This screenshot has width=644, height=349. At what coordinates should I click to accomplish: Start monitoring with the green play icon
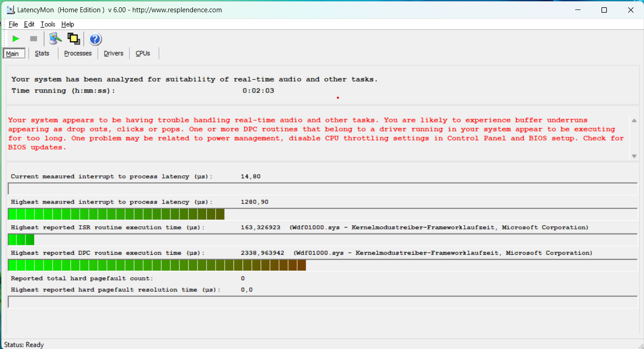16,39
